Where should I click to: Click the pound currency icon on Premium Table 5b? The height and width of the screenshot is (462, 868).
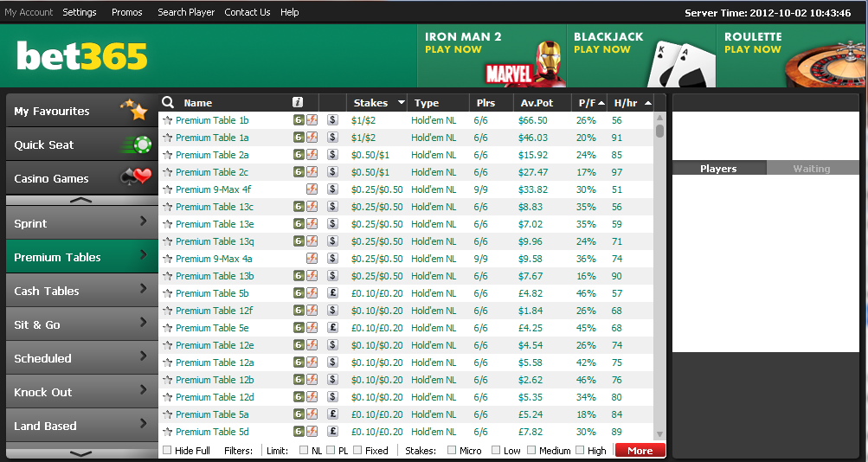click(x=332, y=293)
